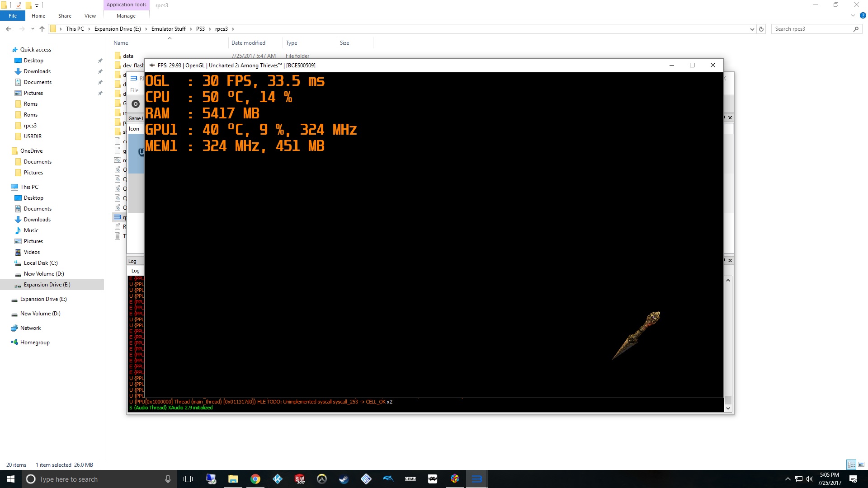Open Overwatch from the taskbar
868x488 pixels.
click(322, 479)
